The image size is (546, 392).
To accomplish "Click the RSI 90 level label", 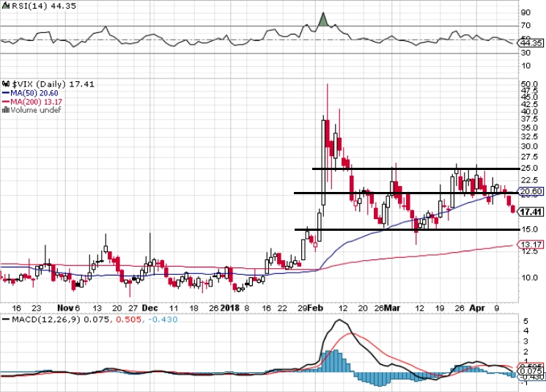I will click(x=525, y=13).
